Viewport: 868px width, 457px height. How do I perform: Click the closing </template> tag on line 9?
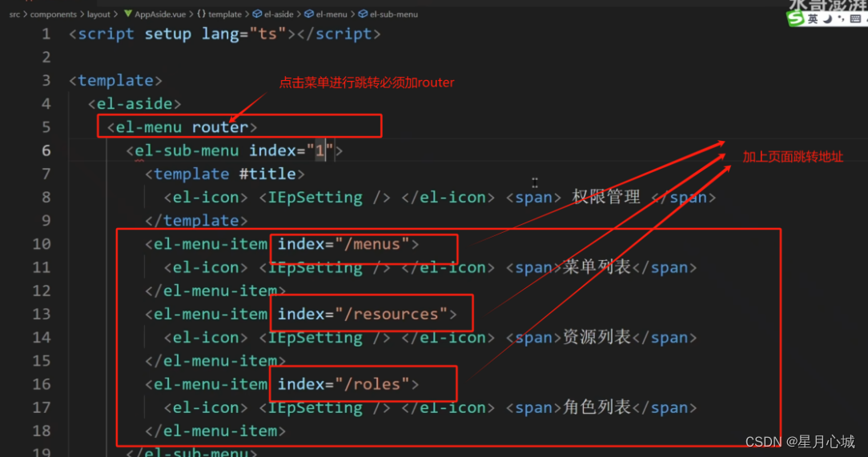tap(196, 221)
